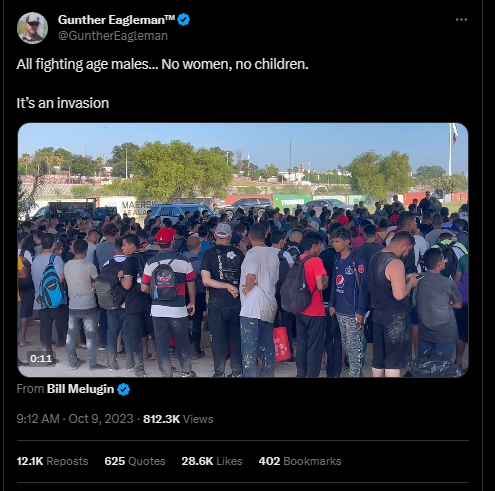The height and width of the screenshot is (491, 495).
Task: Click the word "From" before Bill Melugin
Action: (x=30, y=389)
